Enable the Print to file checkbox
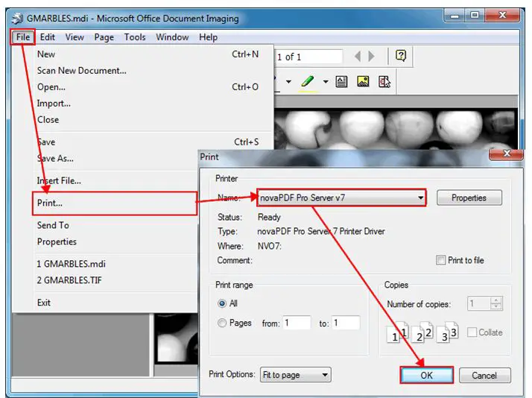The height and width of the screenshot is (398, 532). [440, 260]
